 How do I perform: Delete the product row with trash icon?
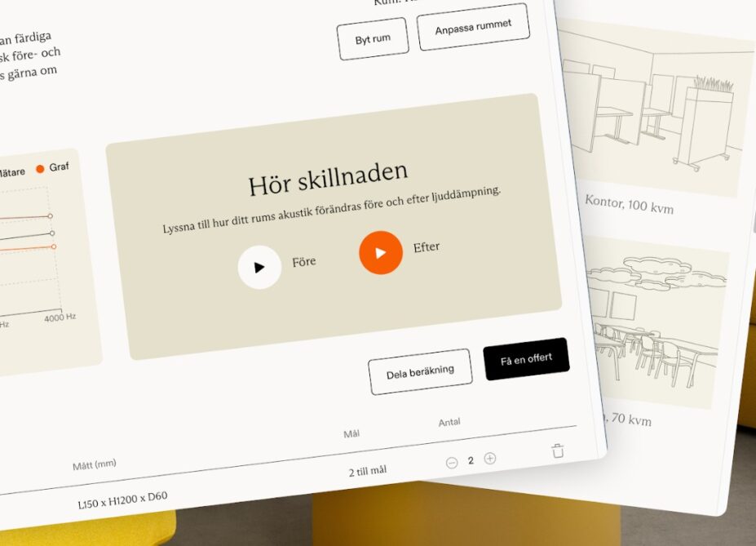[557, 451]
